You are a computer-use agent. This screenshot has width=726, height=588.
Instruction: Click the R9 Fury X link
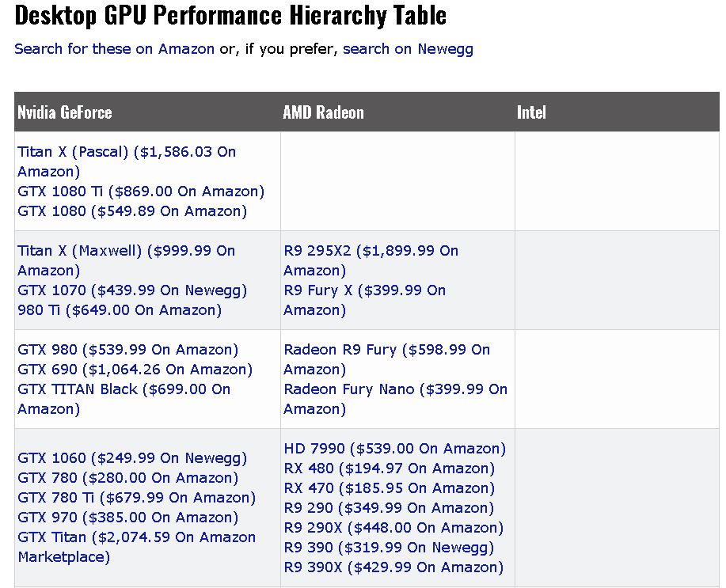(x=364, y=290)
